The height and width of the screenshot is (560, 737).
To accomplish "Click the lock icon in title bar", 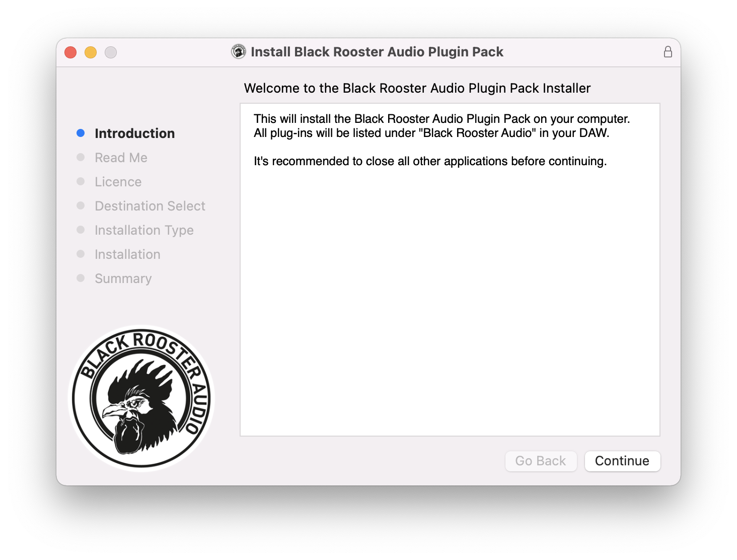I will pyautogui.click(x=668, y=52).
